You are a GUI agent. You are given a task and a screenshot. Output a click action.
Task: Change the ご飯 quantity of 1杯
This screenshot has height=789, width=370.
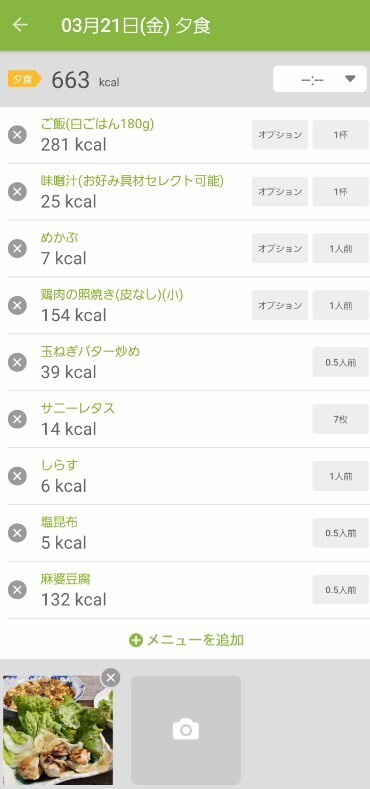pyautogui.click(x=340, y=135)
